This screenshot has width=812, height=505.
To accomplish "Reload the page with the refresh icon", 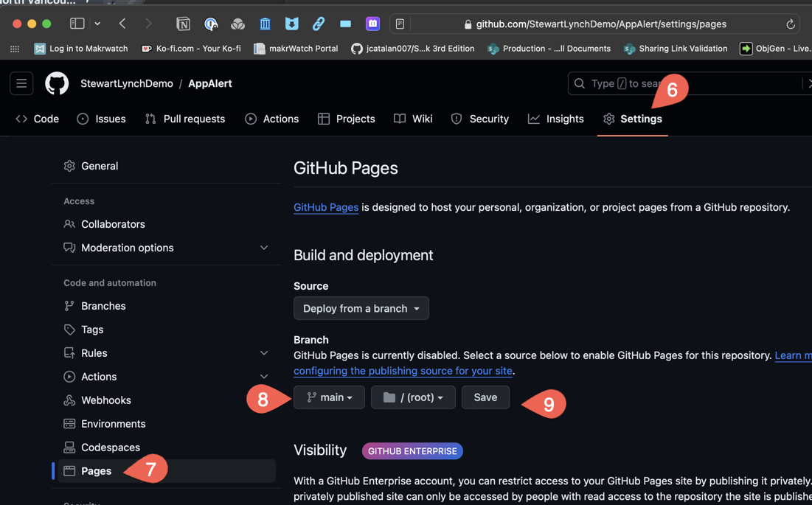I will 791,24.
